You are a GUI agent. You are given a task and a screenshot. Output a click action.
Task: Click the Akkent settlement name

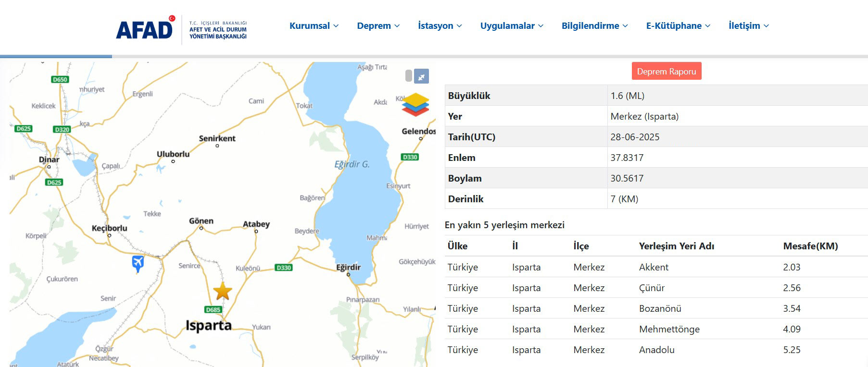coord(654,267)
